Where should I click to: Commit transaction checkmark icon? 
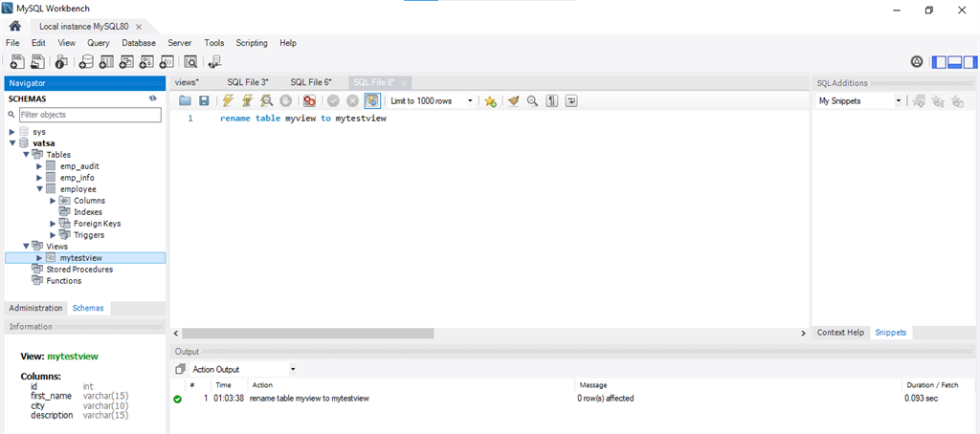(334, 100)
